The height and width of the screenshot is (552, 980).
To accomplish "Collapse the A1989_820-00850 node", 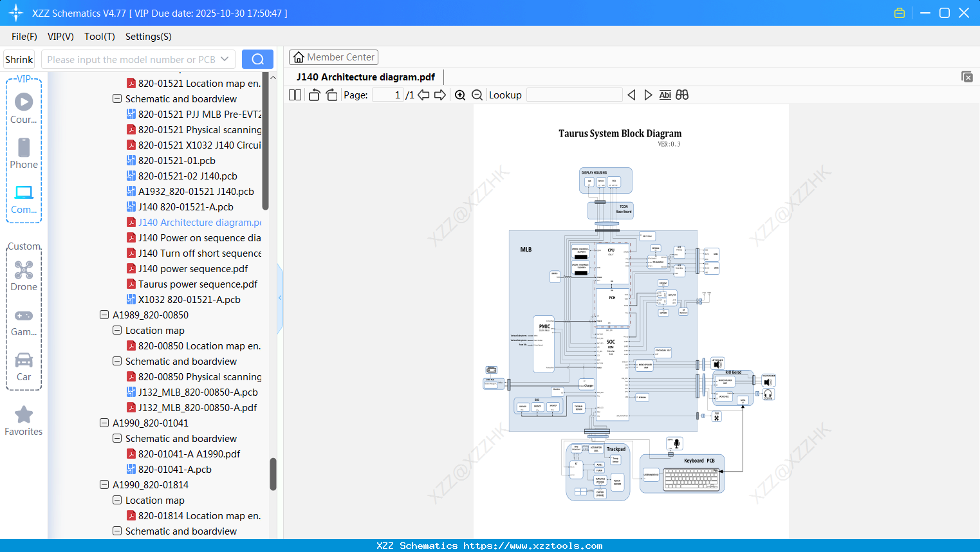I will point(104,315).
